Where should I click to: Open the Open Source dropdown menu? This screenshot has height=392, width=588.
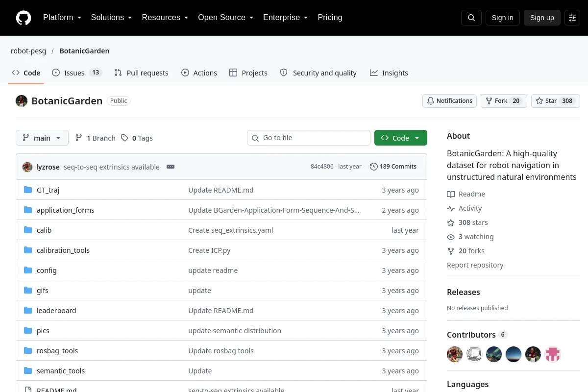point(226,18)
